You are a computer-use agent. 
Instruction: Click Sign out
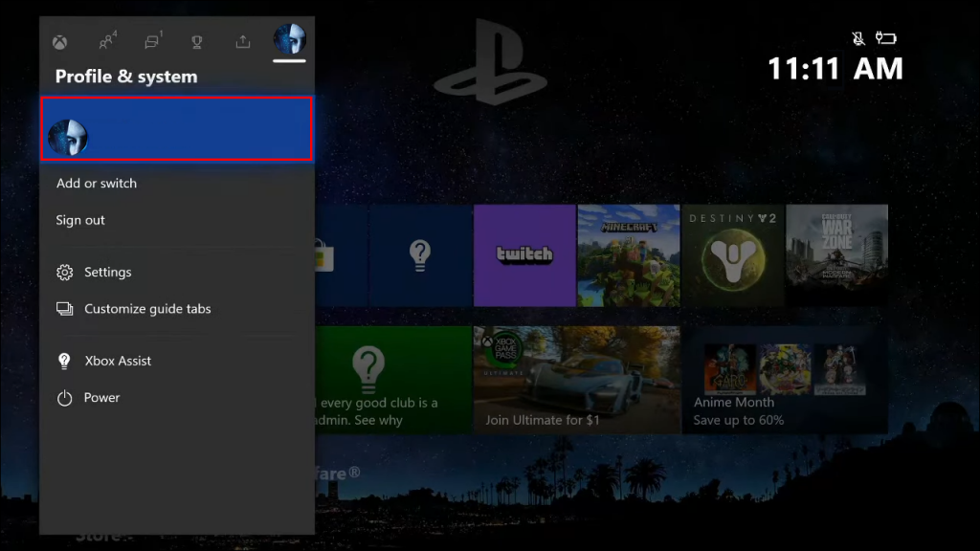80,220
